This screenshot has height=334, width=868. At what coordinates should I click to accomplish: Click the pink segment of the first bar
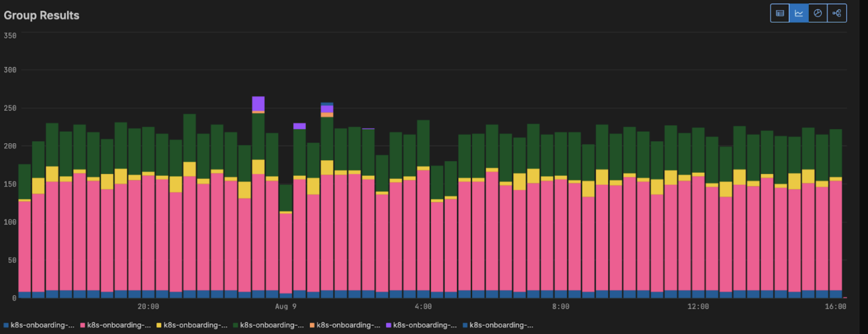click(25, 246)
